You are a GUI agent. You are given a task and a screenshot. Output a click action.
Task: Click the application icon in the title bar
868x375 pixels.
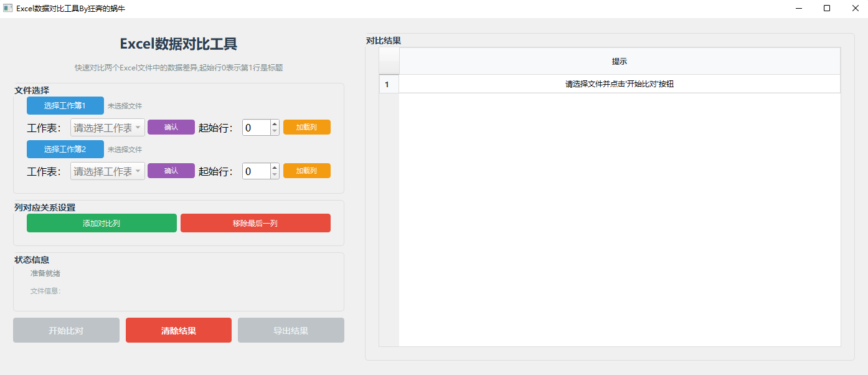pyautogui.click(x=9, y=8)
